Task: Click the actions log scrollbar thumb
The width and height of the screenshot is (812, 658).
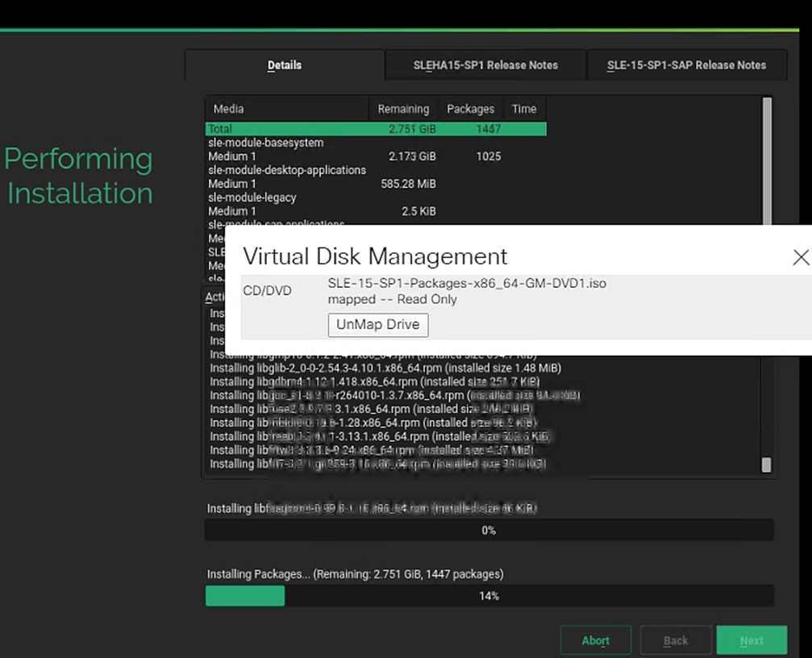Action: point(766,464)
